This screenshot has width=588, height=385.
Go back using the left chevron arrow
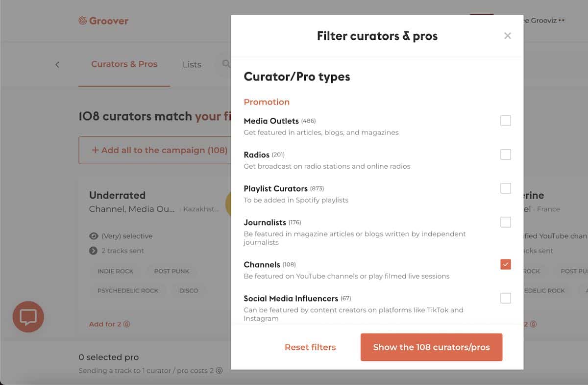pos(57,65)
